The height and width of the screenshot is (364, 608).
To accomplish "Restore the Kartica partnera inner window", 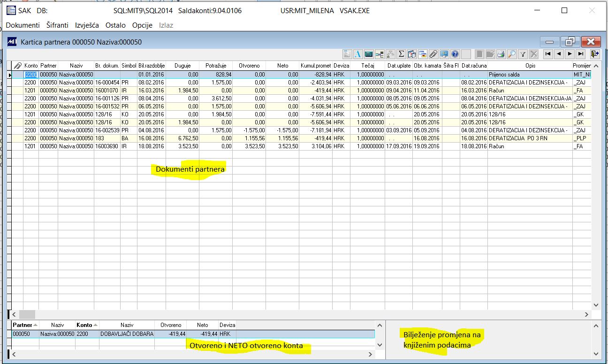I will [x=571, y=42].
